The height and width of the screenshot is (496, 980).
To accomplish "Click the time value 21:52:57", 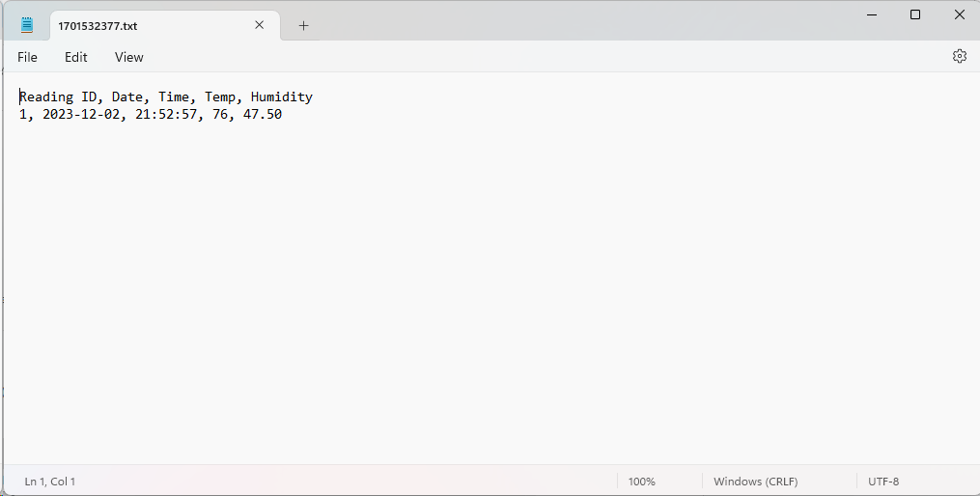I will (x=166, y=114).
